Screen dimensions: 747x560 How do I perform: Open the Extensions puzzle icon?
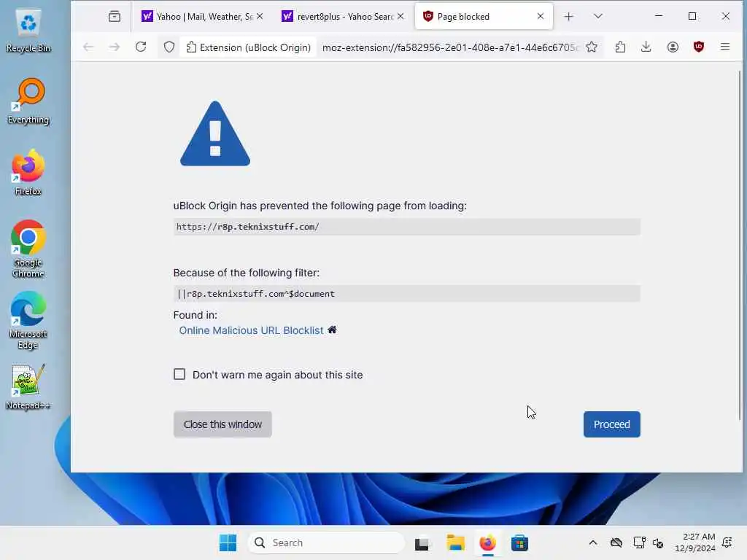click(x=620, y=47)
